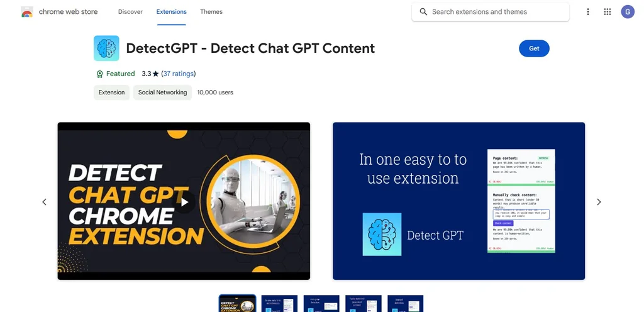Play the Detect Chat GPT promo video
The image size is (644, 312).
coord(184,202)
